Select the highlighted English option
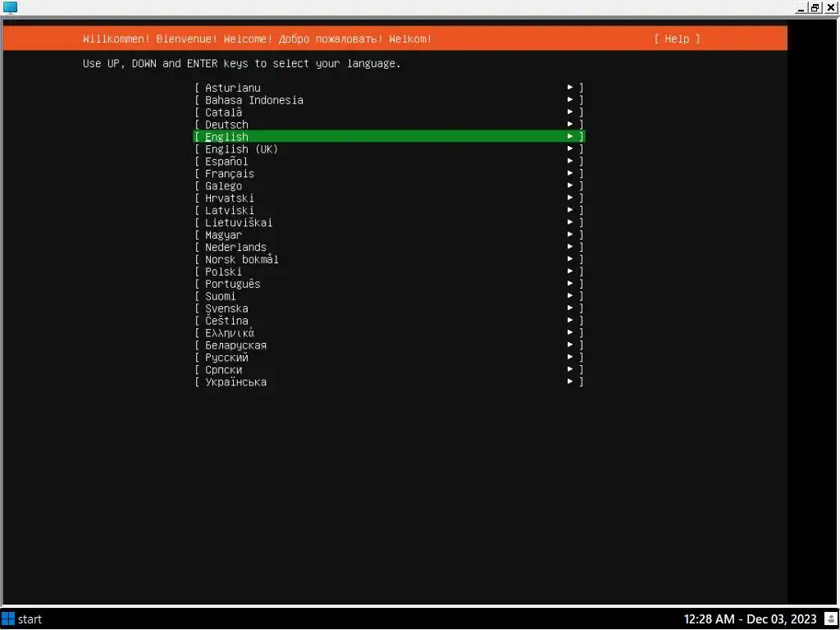The height and width of the screenshot is (630, 840). click(x=389, y=137)
